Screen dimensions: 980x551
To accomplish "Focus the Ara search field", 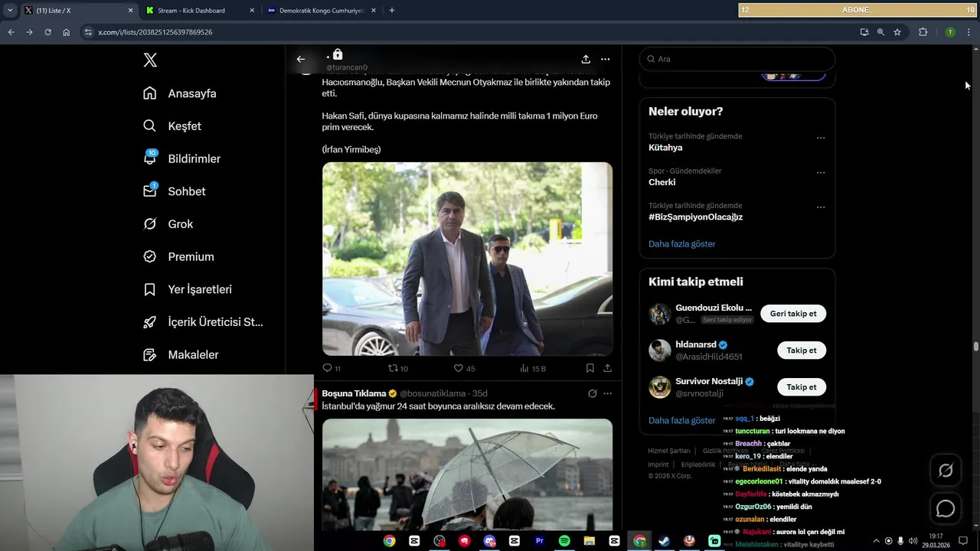I will point(737,59).
